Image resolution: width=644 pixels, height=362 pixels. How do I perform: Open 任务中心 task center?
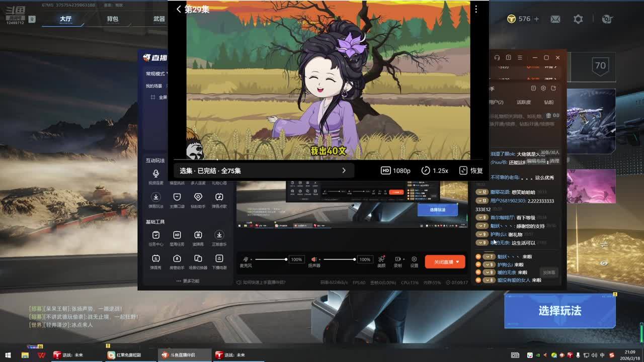point(156,238)
